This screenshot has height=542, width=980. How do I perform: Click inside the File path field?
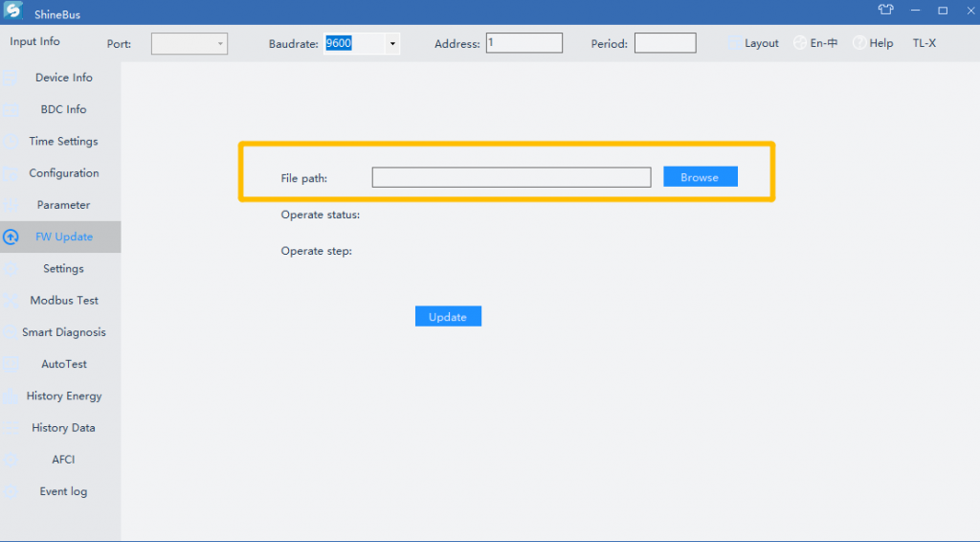pos(511,177)
